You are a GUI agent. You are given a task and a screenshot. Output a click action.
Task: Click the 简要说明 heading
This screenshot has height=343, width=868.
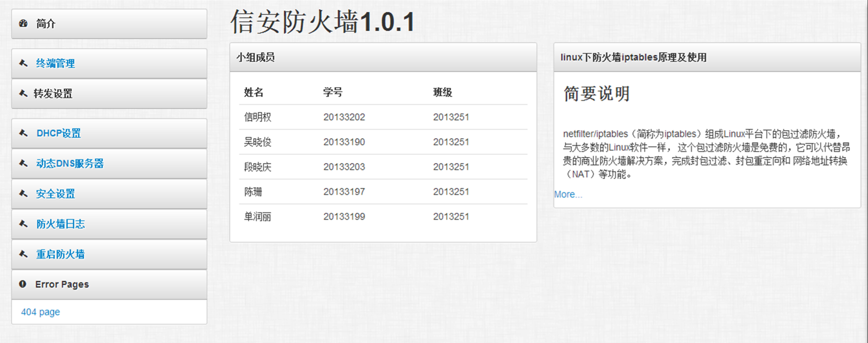(x=596, y=94)
